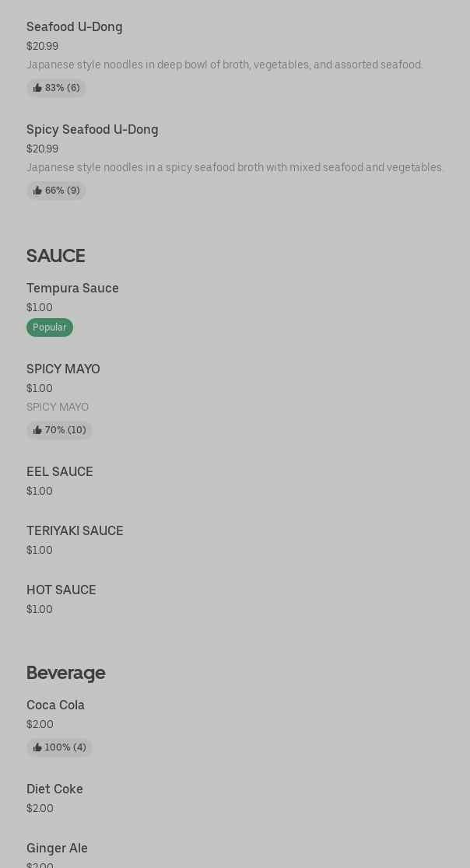This screenshot has width=470, height=868.
Task: Click thumbs-up icon on Coca Cola rating
Action: pyautogui.click(x=37, y=747)
